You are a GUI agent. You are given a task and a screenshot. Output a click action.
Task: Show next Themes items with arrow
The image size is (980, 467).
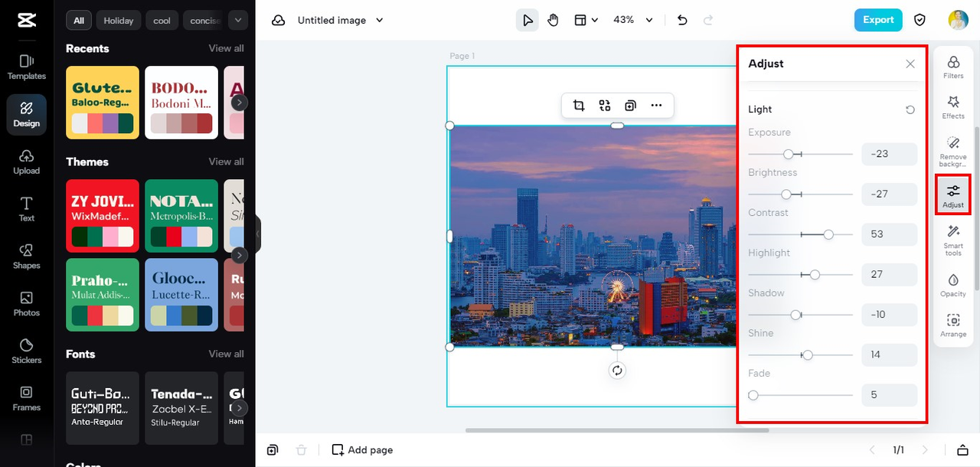click(x=240, y=255)
